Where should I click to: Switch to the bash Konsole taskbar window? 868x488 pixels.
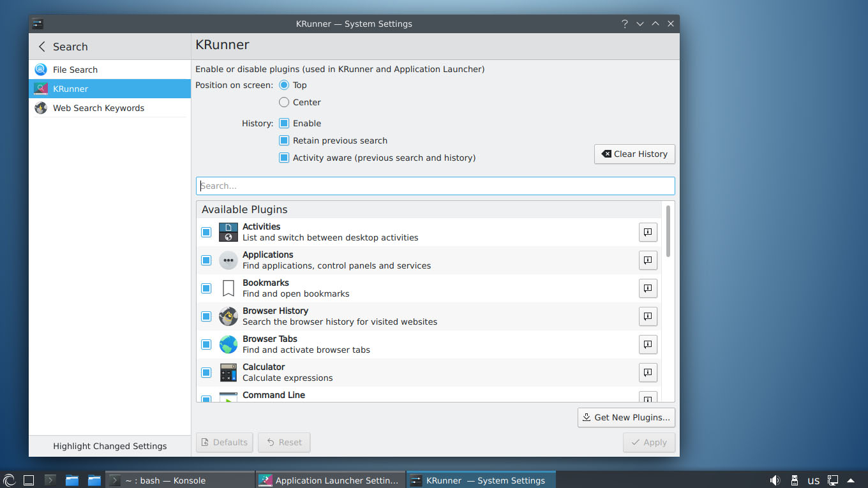point(180,480)
